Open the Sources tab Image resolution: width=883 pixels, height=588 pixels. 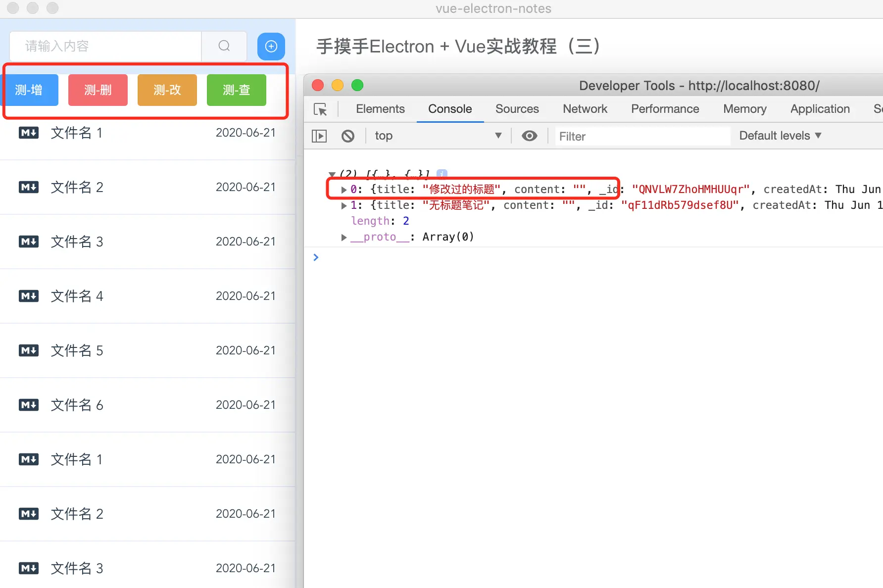pyautogui.click(x=517, y=109)
